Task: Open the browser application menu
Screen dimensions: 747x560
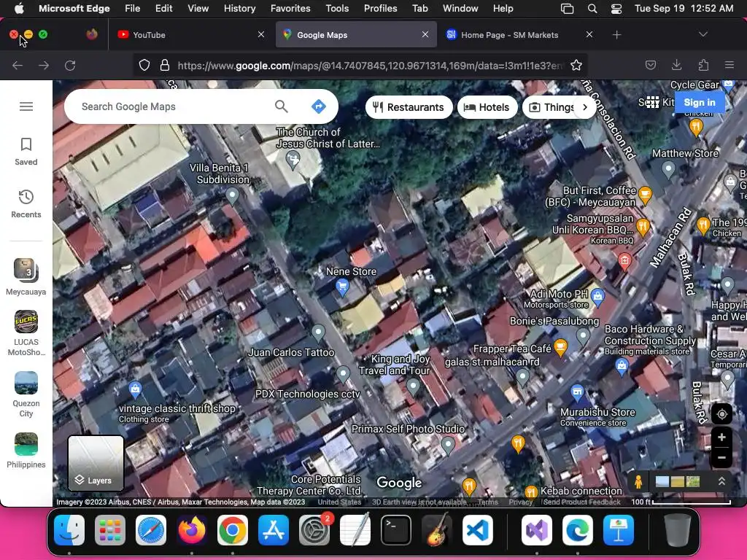Action: pyautogui.click(x=729, y=65)
